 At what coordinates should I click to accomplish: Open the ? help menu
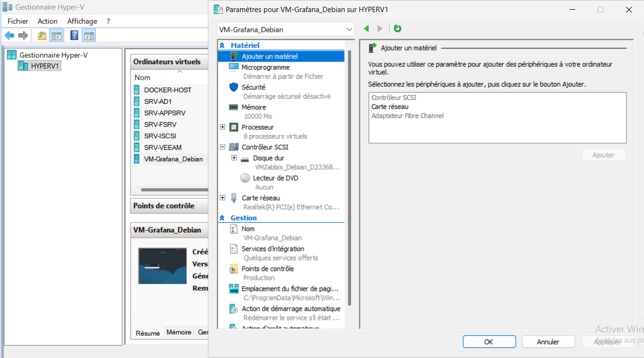click(108, 21)
